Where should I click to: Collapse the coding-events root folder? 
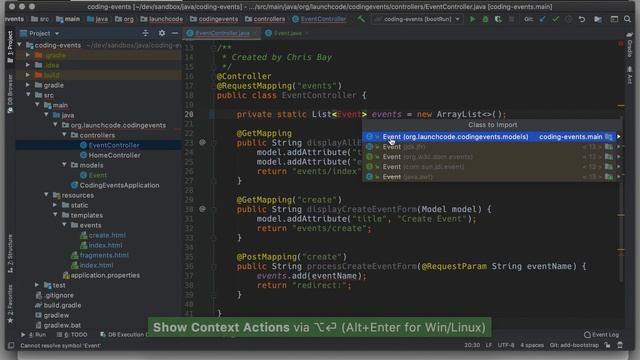pyautogui.click(x=19, y=45)
